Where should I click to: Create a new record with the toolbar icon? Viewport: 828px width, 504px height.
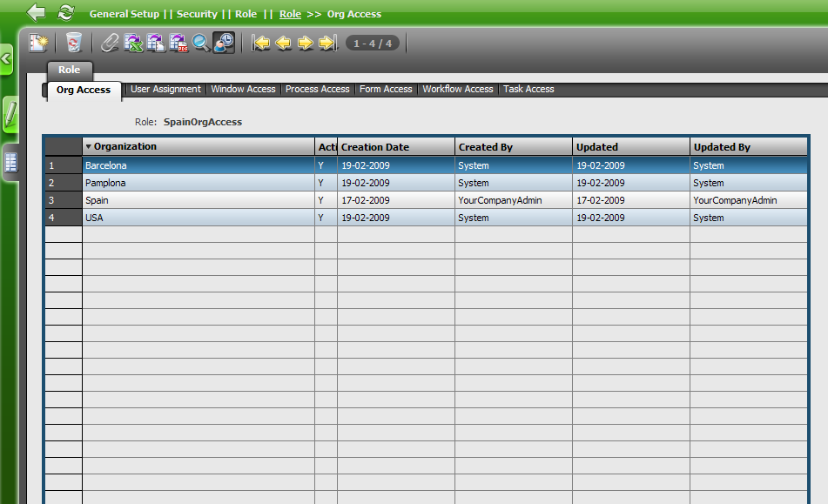tap(38, 43)
